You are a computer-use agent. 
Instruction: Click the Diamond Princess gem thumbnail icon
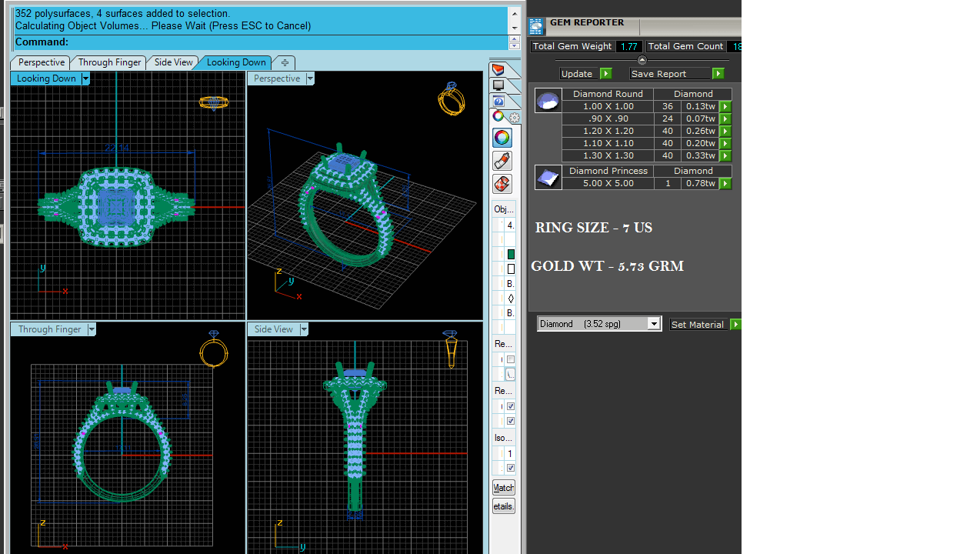coord(548,178)
